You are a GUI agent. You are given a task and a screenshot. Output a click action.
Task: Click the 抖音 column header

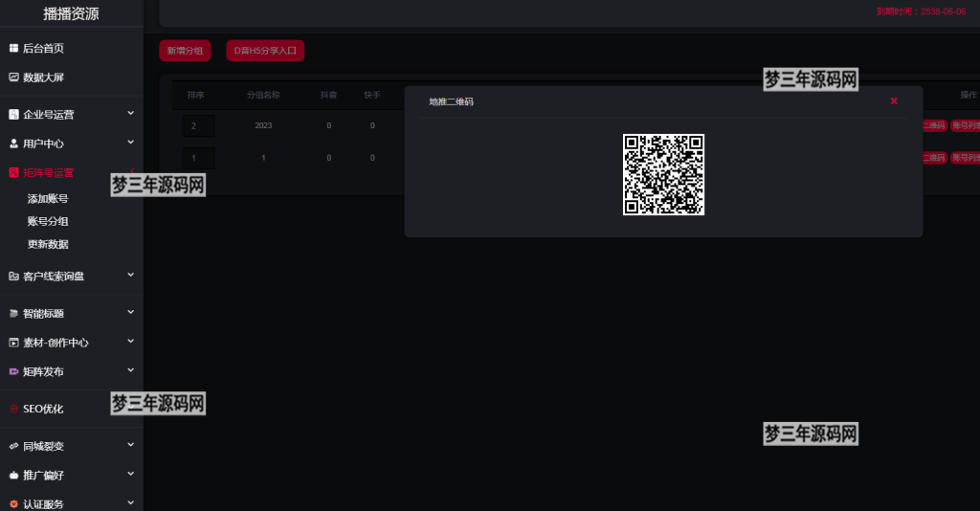pyautogui.click(x=329, y=95)
